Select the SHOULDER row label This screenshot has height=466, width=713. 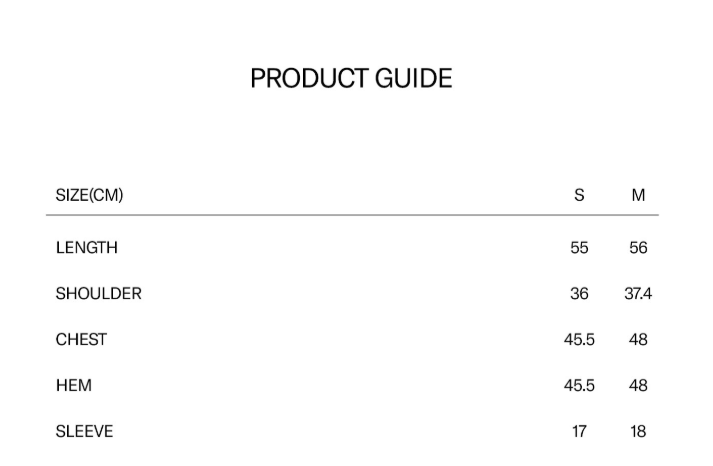point(99,294)
